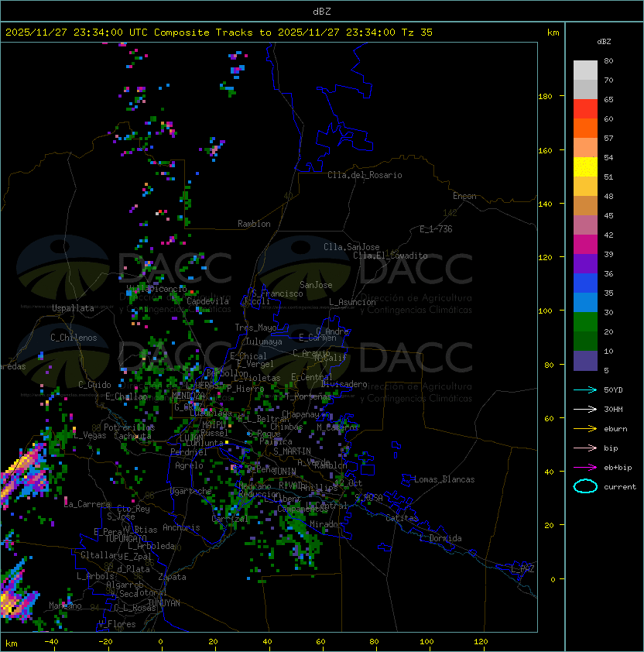This screenshot has width=644, height=652.
Task: Select light blue swatch between 35 and 30
Action: click(x=585, y=302)
